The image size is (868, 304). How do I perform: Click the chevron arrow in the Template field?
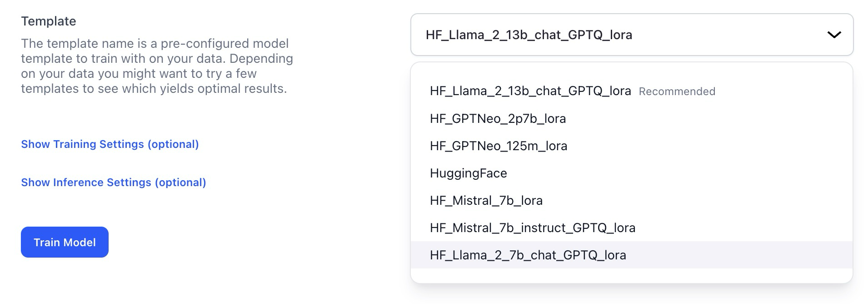[x=834, y=35]
